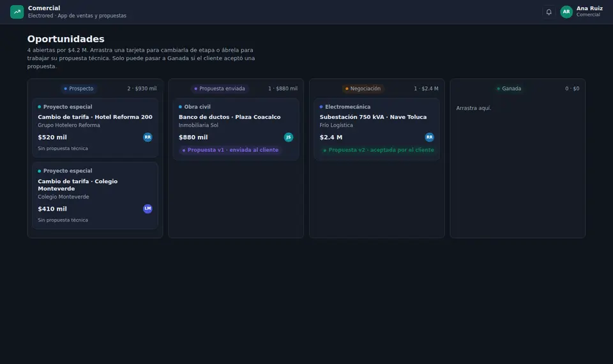
Task: Click the Electromecánica category tag
Action: point(345,107)
